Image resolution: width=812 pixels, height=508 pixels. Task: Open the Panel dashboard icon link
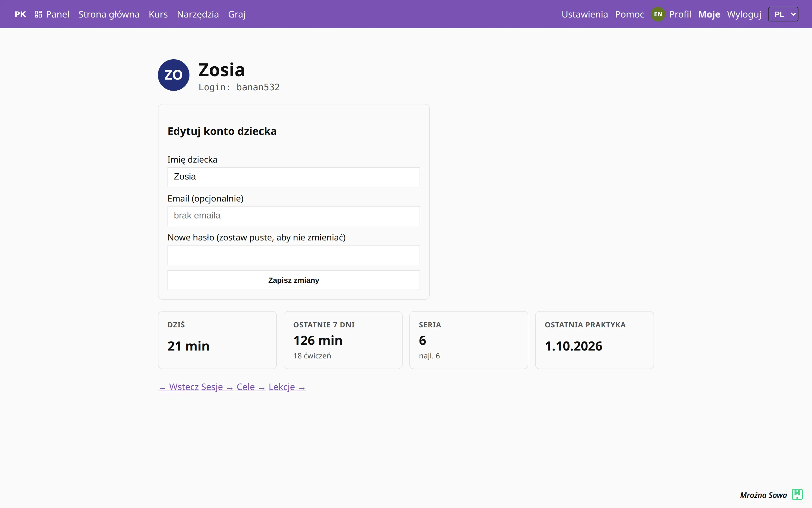(x=52, y=14)
